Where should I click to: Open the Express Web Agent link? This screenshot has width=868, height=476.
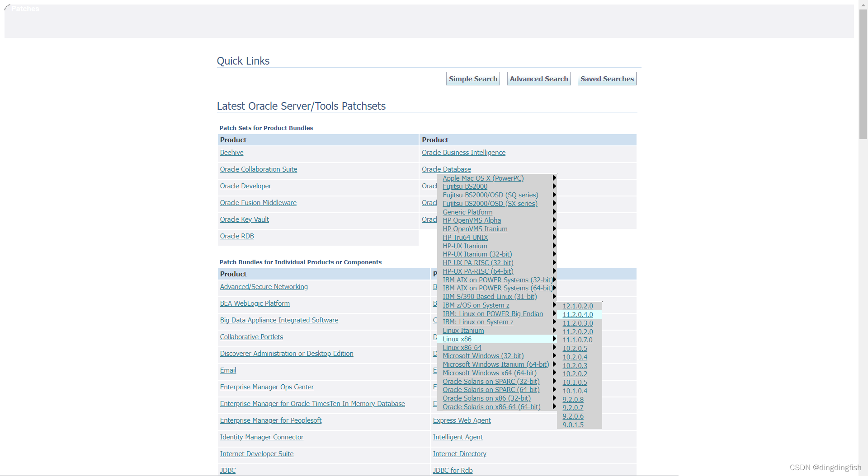click(x=462, y=420)
